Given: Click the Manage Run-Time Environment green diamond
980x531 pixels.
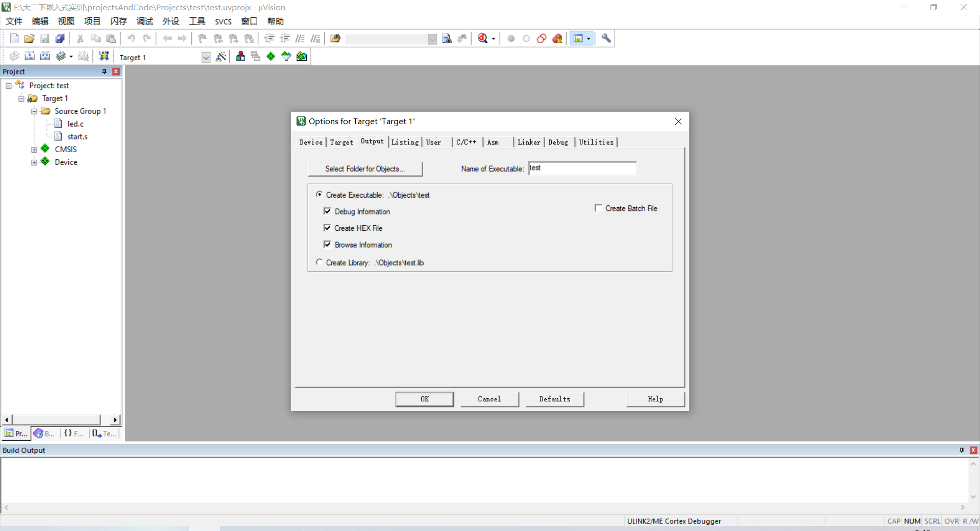Looking at the screenshot, I should 271,56.
